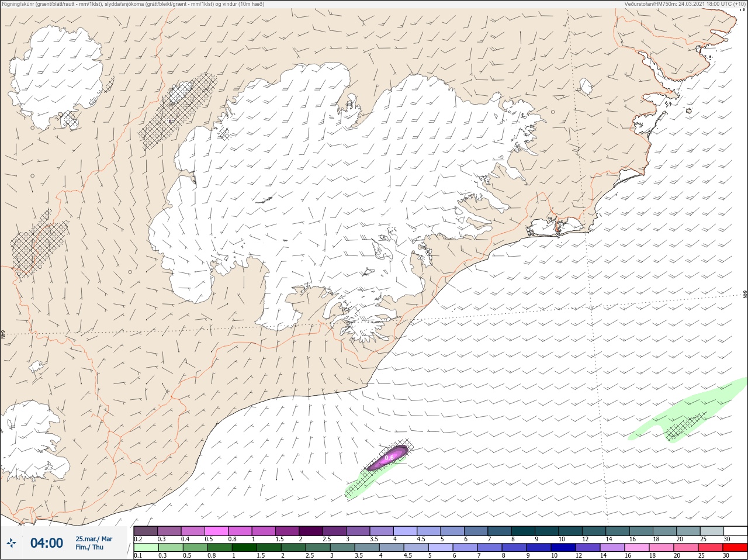Image resolution: width=748 pixels, height=560 pixels.
Task: Click the 'Fim./ Thu' weekday text
Action: [x=89, y=547]
